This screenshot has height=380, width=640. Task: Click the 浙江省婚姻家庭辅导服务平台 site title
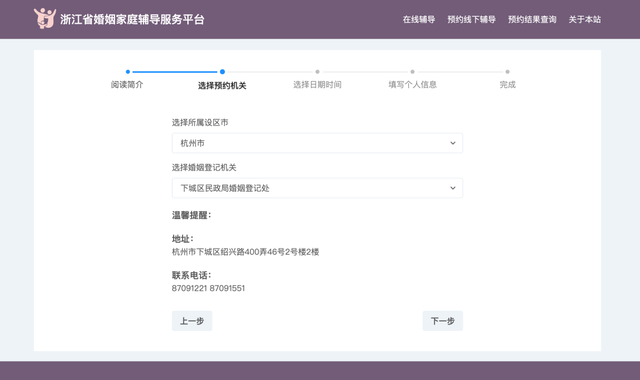coord(132,19)
